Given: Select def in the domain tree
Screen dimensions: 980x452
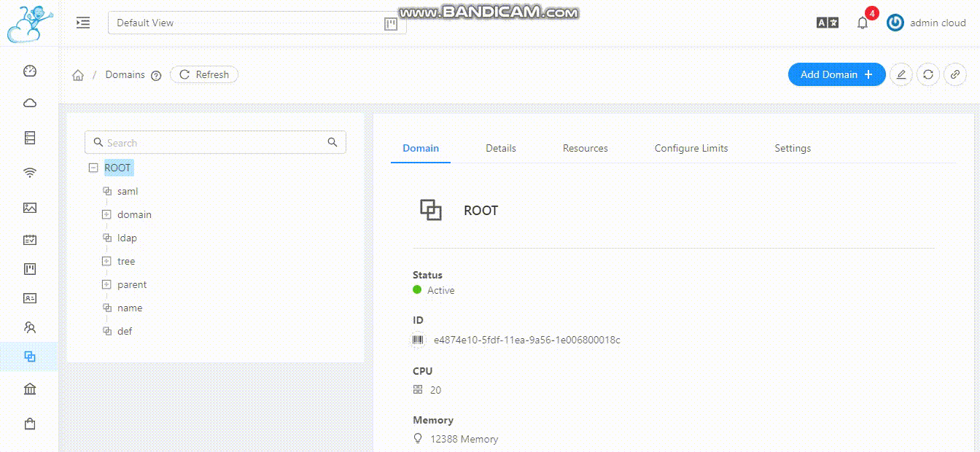Looking at the screenshot, I should pyautogui.click(x=125, y=331).
